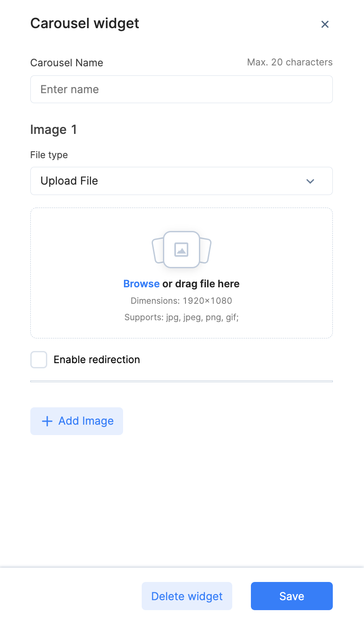364x624 pixels.
Task: Enable the redirection checkbox
Action: tap(39, 360)
